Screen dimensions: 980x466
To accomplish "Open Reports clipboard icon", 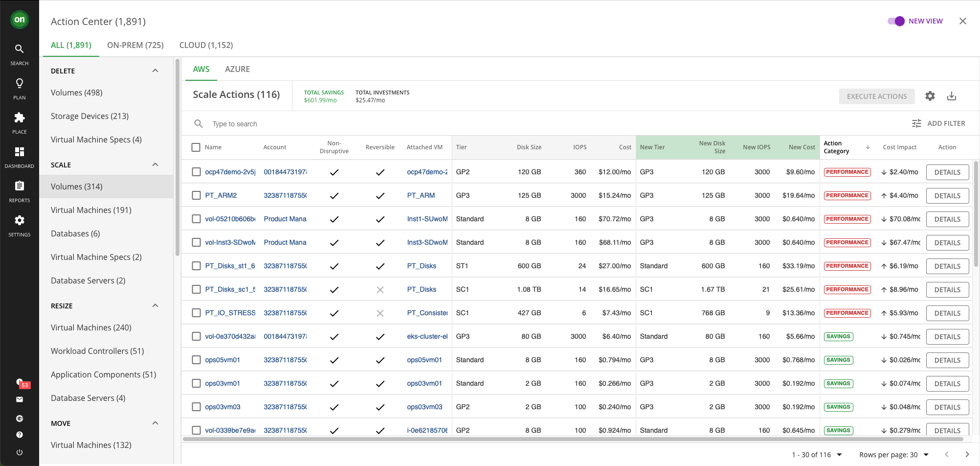I will click(x=19, y=186).
